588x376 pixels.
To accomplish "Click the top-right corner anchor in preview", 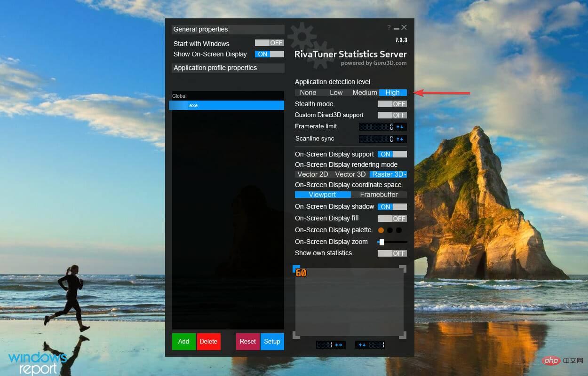I will pos(403,268).
